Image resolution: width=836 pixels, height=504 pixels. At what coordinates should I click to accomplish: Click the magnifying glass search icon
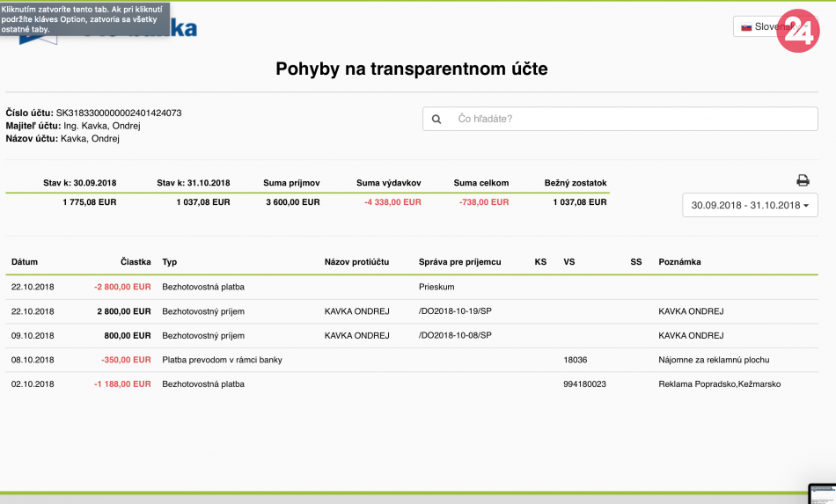coord(437,119)
